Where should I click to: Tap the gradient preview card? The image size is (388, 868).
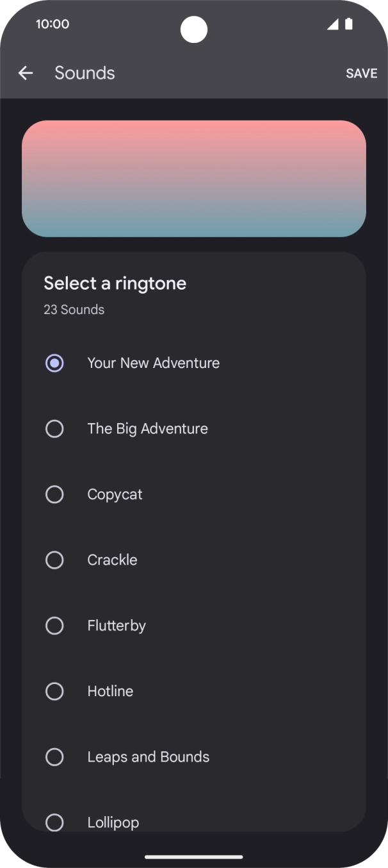click(194, 178)
